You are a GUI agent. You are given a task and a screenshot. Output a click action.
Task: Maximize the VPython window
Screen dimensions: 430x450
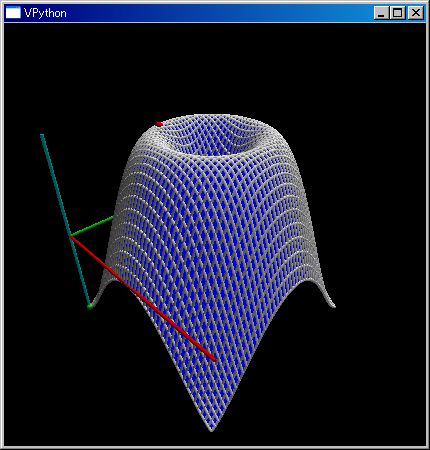point(397,13)
